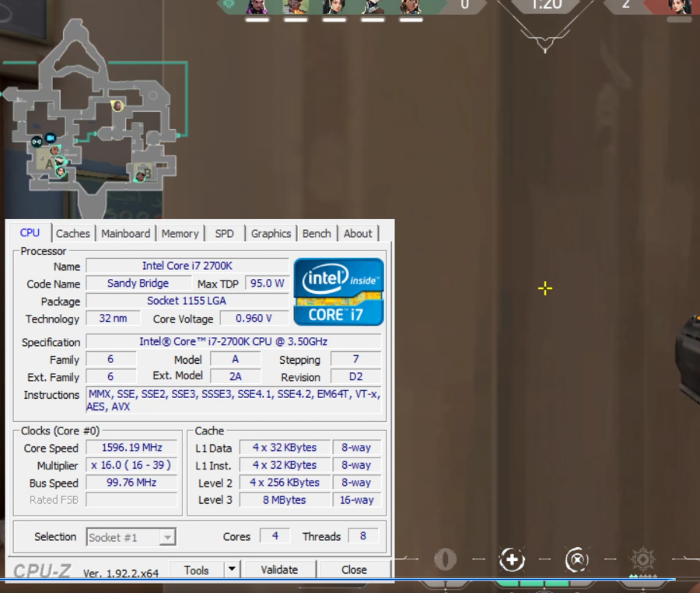Image resolution: width=700 pixels, height=593 pixels.
Task: Click the Bus Speed 99.76 MHz value
Action: (131, 483)
